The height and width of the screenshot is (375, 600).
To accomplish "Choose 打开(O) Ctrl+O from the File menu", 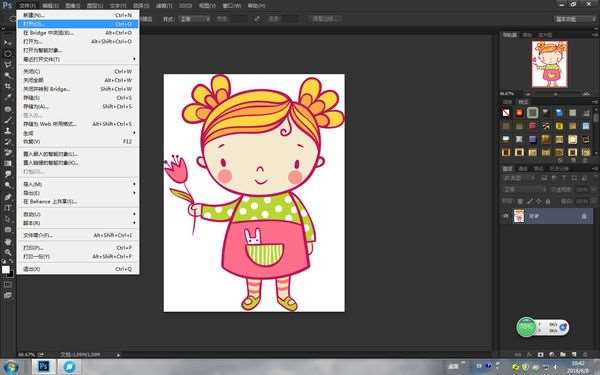I will point(78,24).
